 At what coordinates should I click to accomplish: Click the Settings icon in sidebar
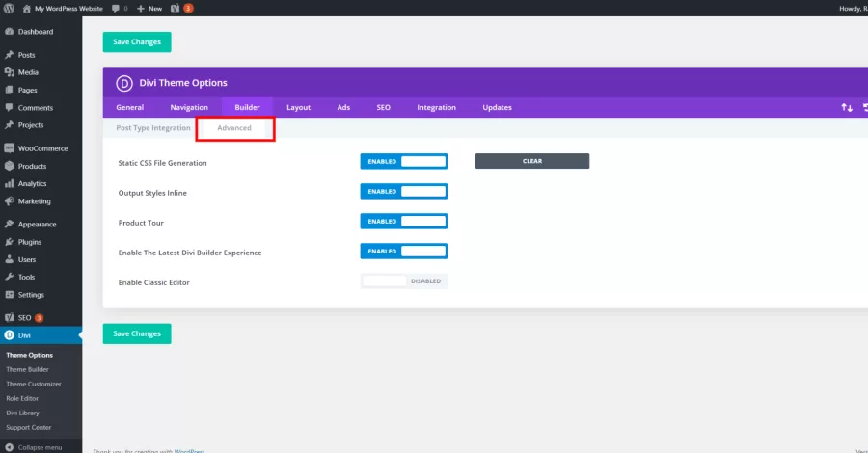click(9, 295)
